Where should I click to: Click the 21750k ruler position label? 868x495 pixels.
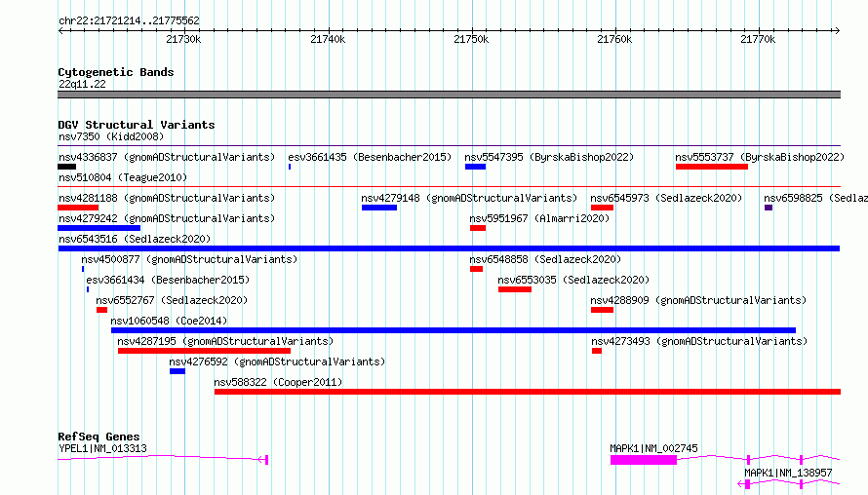click(471, 39)
